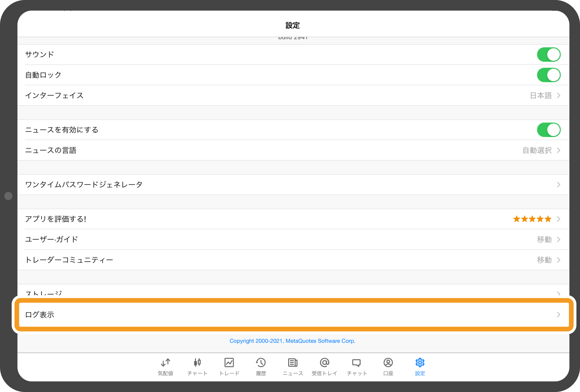
Task: Switch to the 受信トレイ tab label
Action: click(325, 373)
